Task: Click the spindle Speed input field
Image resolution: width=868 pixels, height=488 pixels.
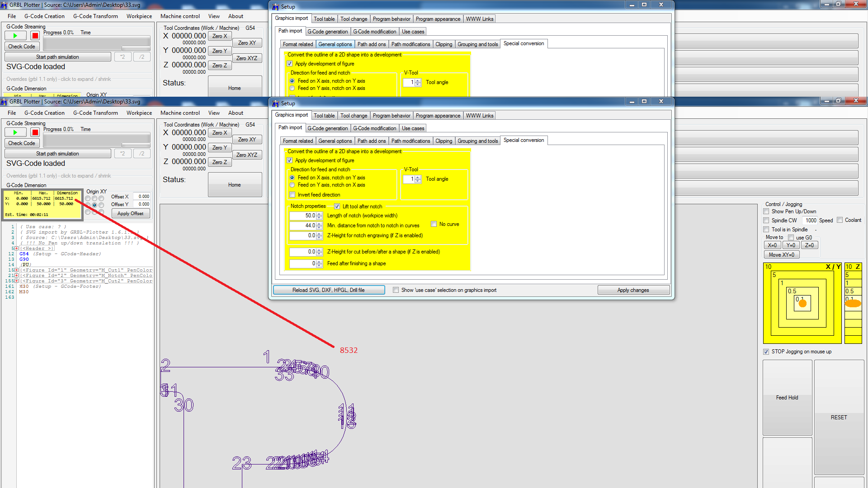Action: click(x=811, y=221)
